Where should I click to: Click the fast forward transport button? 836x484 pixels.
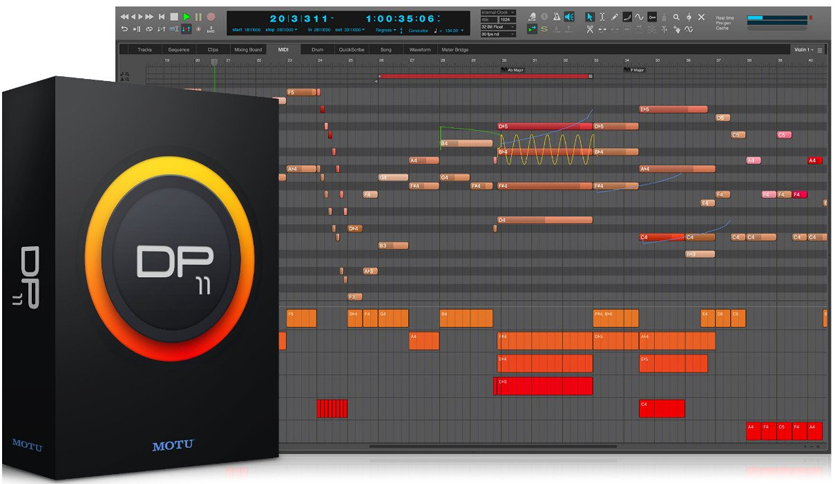[x=149, y=17]
